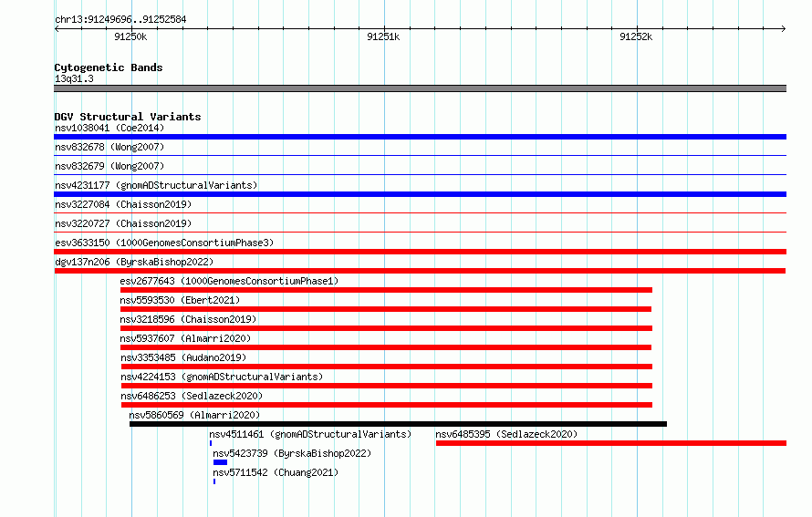Image resolution: width=812 pixels, height=517 pixels.
Task: Click the ruler's right arrowhead
Action: click(x=784, y=28)
